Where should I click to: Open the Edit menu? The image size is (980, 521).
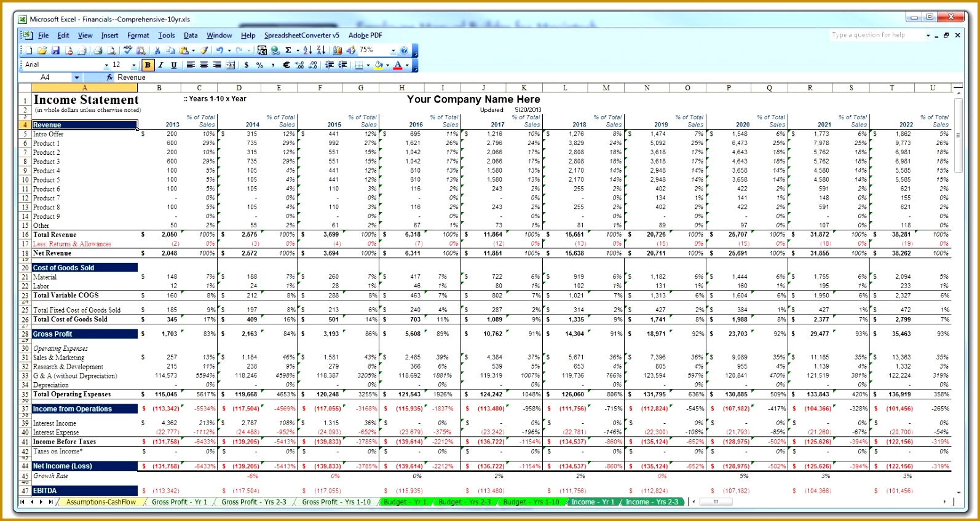pyautogui.click(x=63, y=36)
